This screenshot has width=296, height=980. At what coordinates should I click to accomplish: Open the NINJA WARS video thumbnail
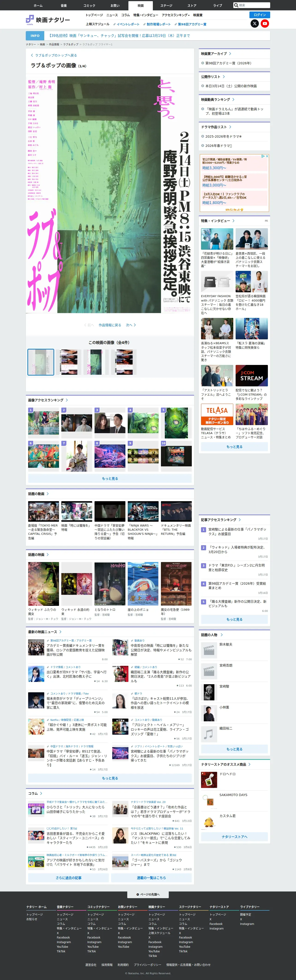pyautogui.click(x=143, y=511)
